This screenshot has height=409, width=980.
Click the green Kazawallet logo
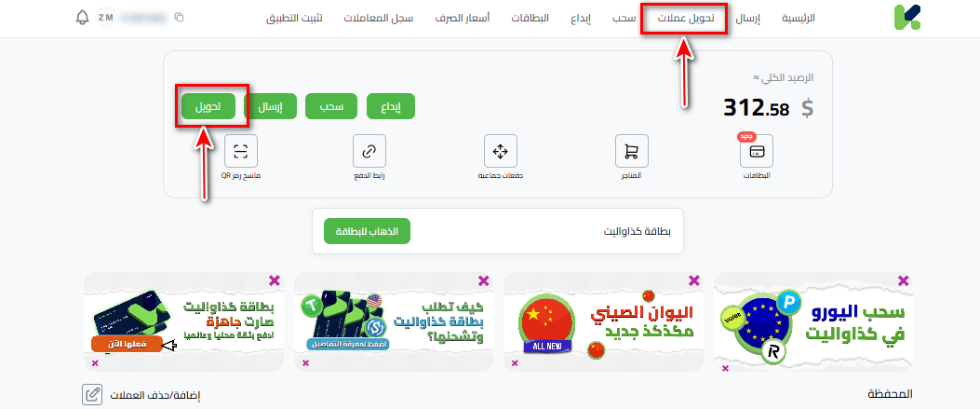pyautogui.click(x=906, y=18)
